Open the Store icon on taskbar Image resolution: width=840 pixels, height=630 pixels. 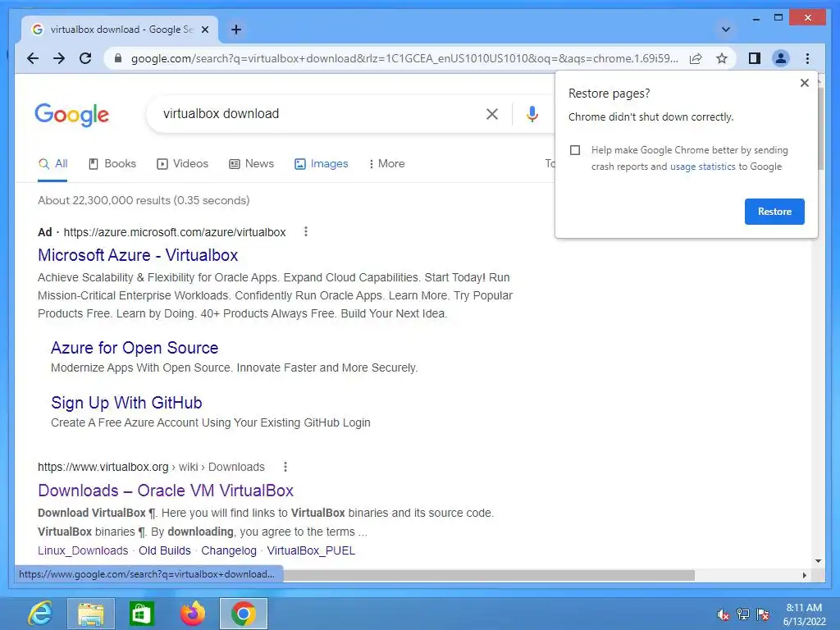pos(141,614)
